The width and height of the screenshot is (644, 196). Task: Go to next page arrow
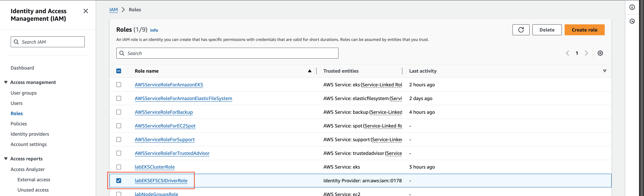tap(586, 53)
